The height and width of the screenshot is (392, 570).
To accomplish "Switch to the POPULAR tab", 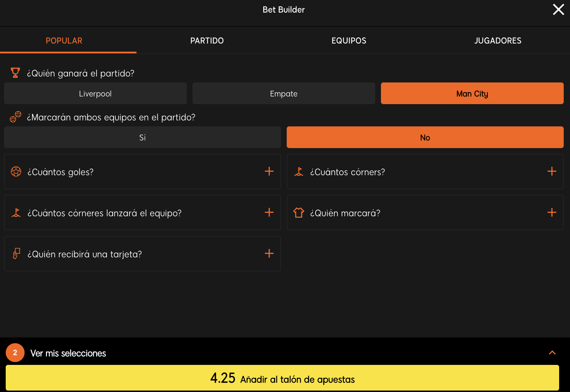I will 64,41.
